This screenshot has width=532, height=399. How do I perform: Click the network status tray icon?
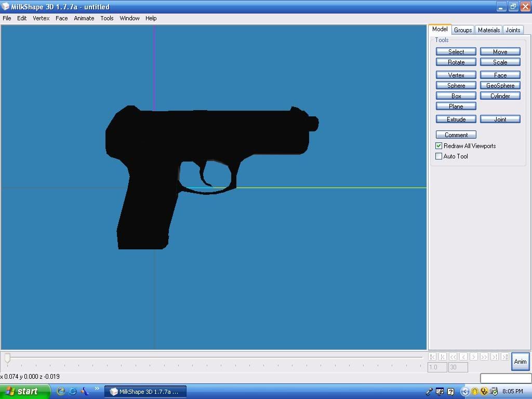point(494,392)
